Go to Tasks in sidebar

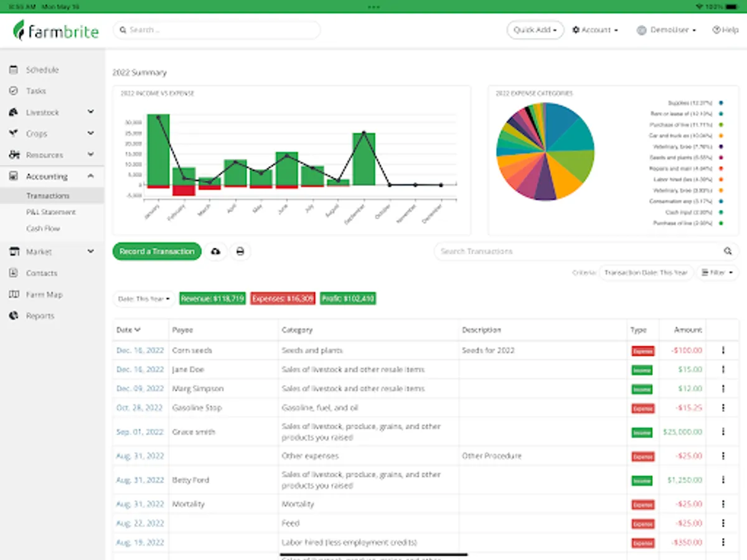36,91
